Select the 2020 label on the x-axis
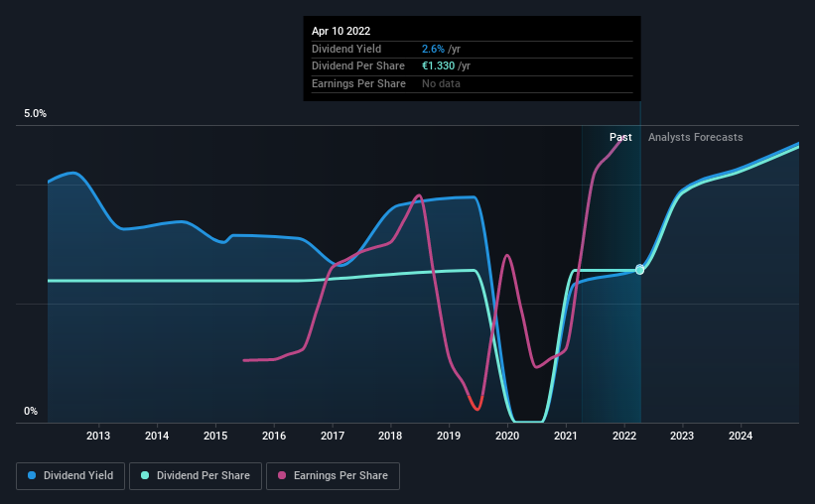815x504 pixels. tap(507, 436)
